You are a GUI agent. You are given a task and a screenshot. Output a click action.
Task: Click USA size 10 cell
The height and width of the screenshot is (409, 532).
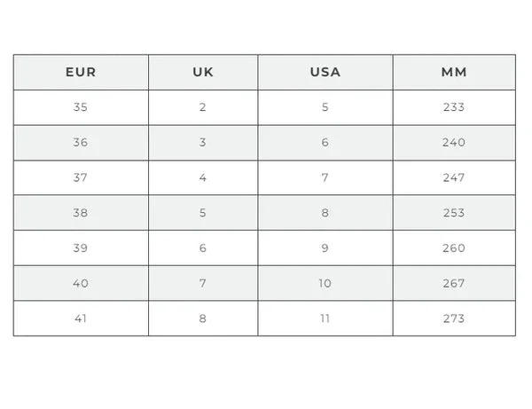click(325, 283)
